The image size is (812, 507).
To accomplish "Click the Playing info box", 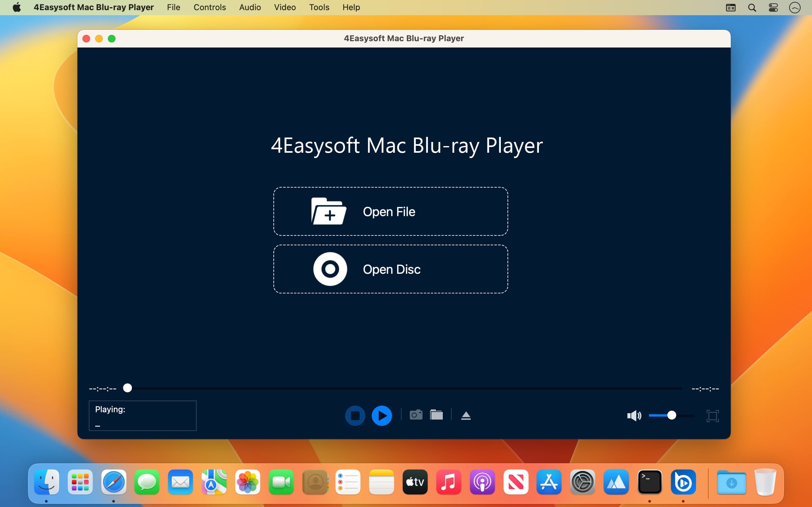I will tap(143, 416).
